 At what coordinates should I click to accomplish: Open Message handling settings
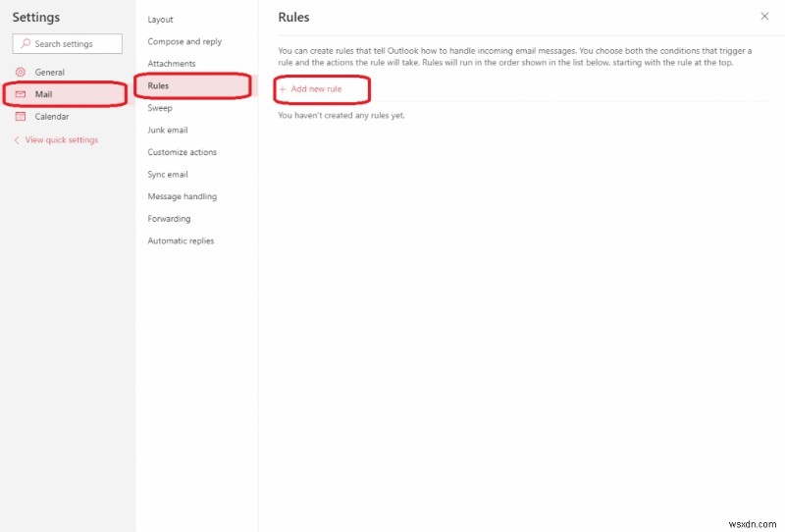point(183,196)
